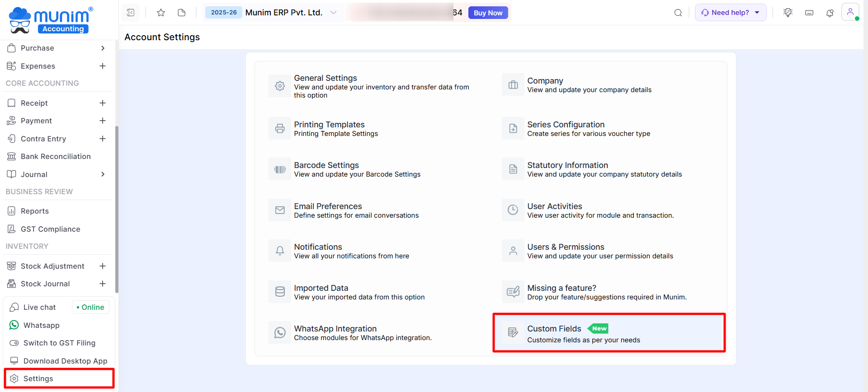Add new Receipt with plus icon
Screen dimensions: 868x392
pyautogui.click(x=103, y=103)
